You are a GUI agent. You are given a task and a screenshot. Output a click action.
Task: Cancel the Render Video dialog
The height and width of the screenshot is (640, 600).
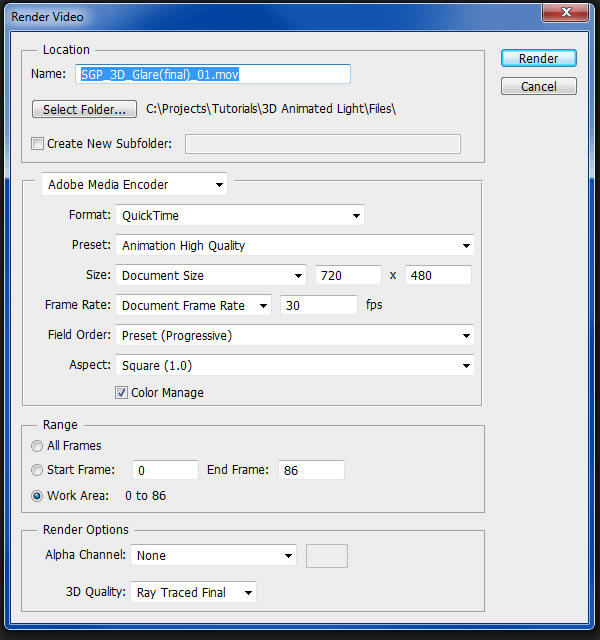[538, 86]
